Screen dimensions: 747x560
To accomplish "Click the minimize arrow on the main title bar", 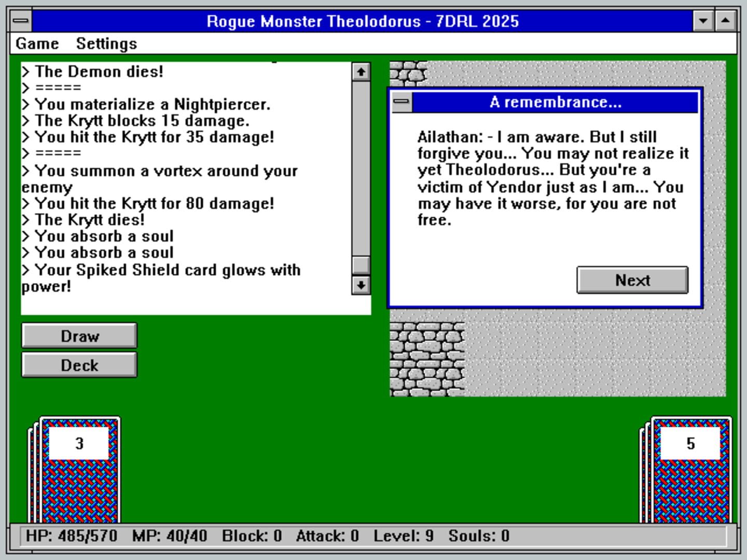I will pyautogui.click(x=703, y=21).
